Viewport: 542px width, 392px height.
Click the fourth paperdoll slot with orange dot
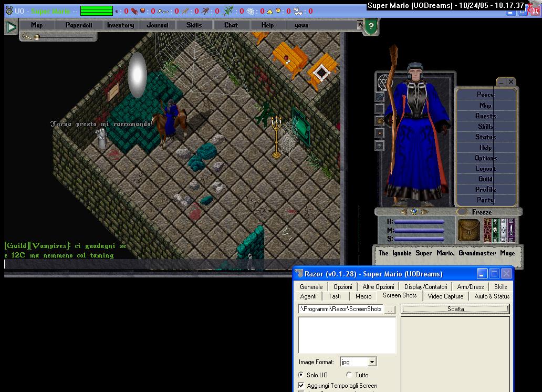click(380, 133)
